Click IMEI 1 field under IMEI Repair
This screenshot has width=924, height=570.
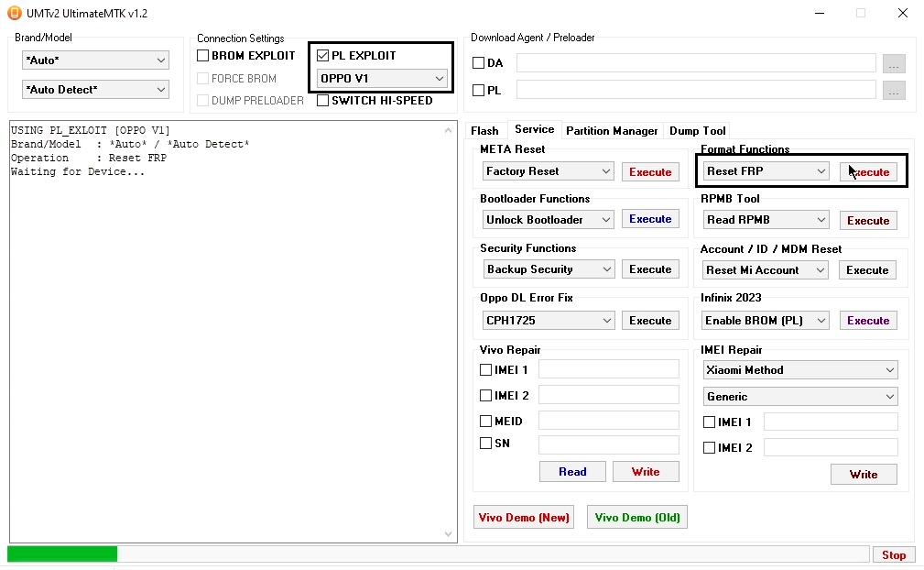coord(831,422)
